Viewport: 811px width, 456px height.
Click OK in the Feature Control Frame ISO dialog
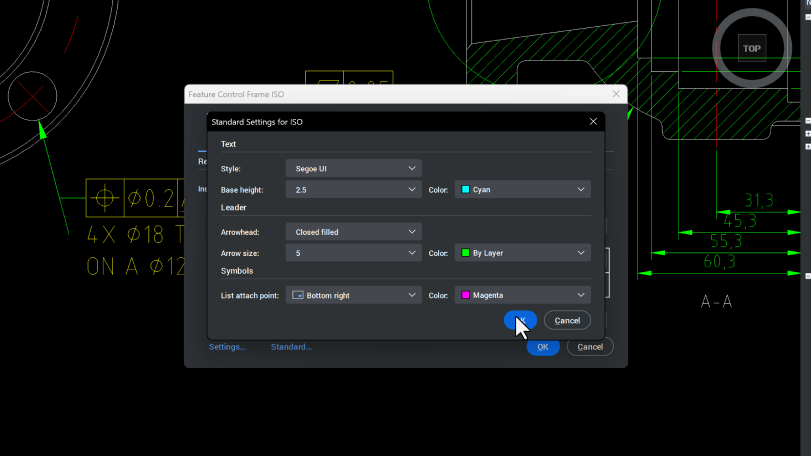pos(543,347)
